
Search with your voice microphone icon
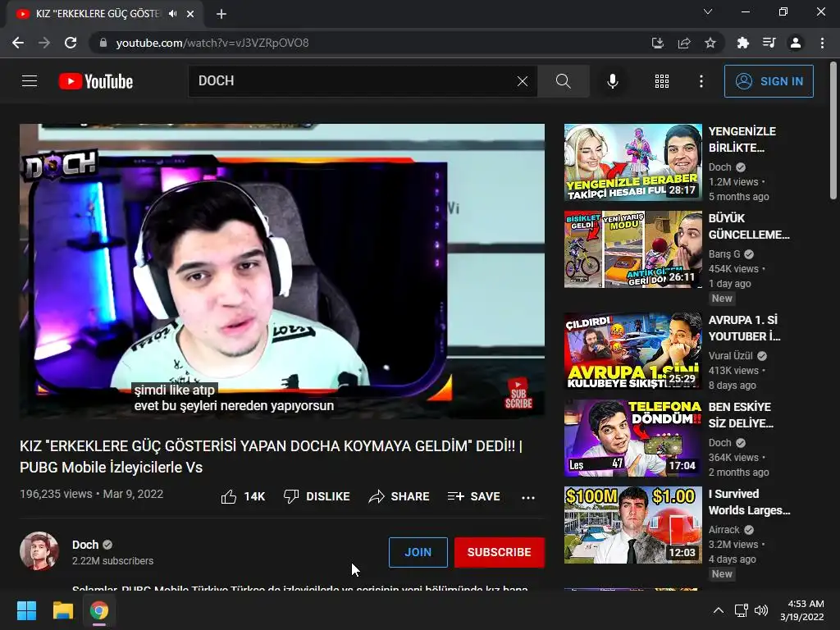(612, 81)
